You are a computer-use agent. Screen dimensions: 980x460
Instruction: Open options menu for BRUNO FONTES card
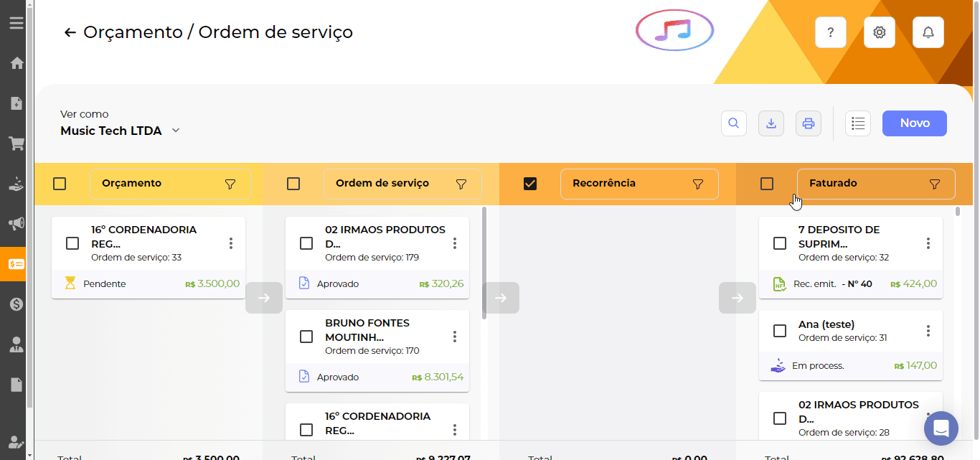455,337
